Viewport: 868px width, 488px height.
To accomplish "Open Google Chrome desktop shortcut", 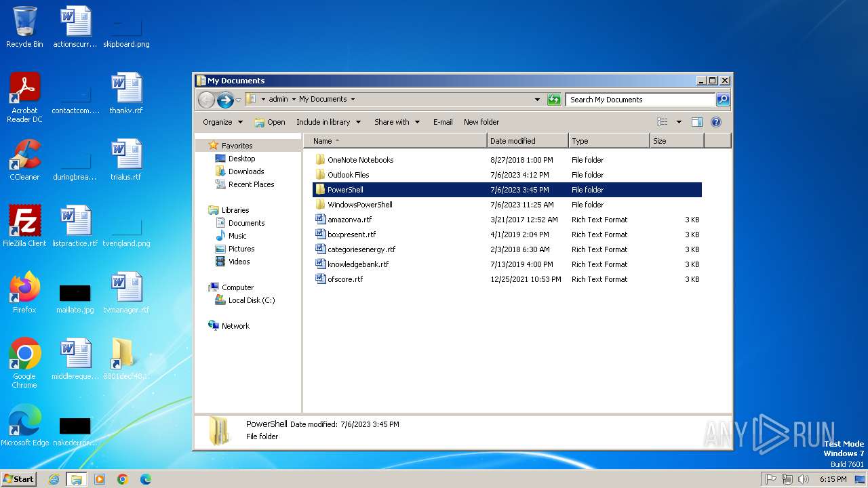I will (24, 363).
